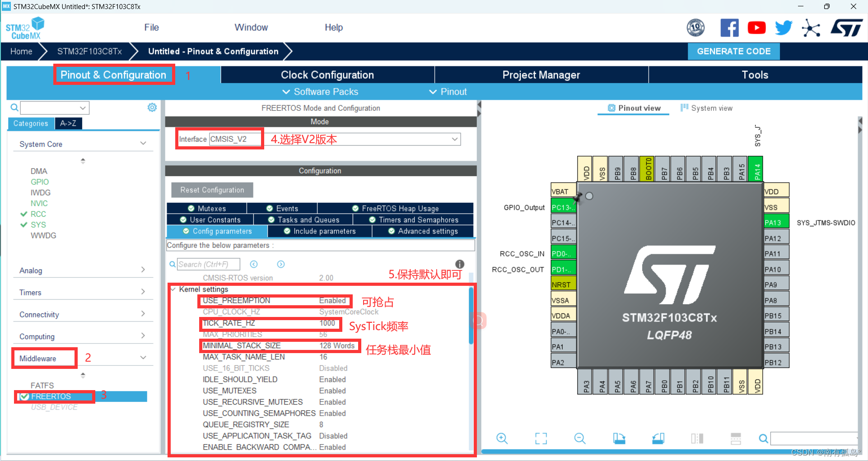Zoom in on the pinout view

point(502,438)
